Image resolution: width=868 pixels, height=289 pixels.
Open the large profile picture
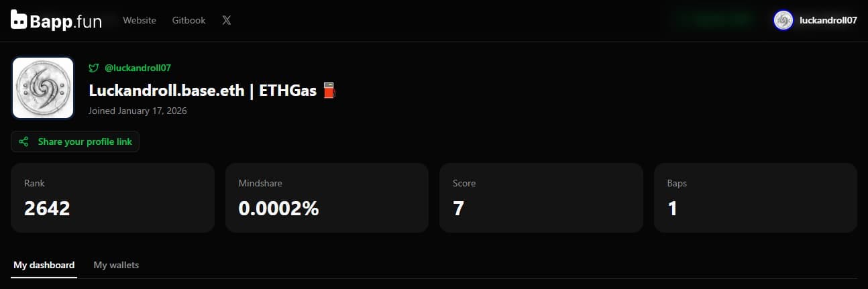coord(43,88)
